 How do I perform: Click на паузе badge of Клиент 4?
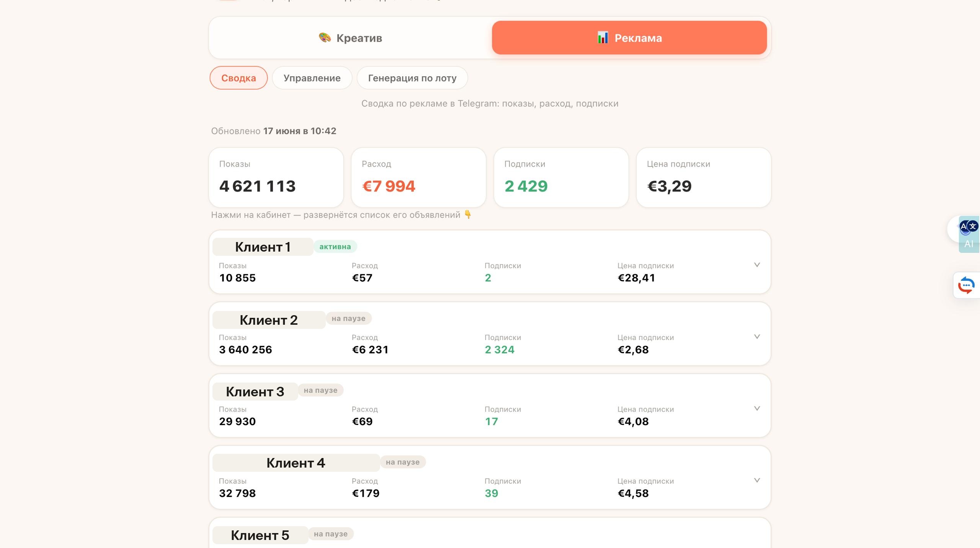(x=403, y=462)
